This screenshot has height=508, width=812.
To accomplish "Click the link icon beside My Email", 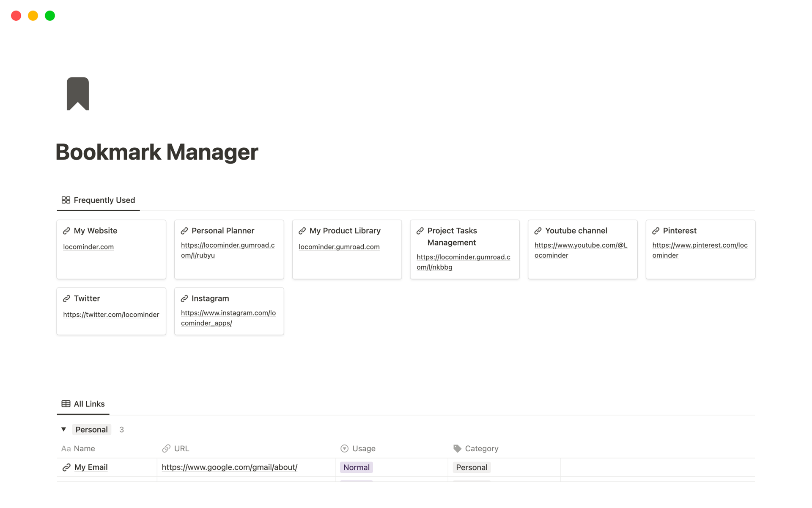I will point(66,467).
